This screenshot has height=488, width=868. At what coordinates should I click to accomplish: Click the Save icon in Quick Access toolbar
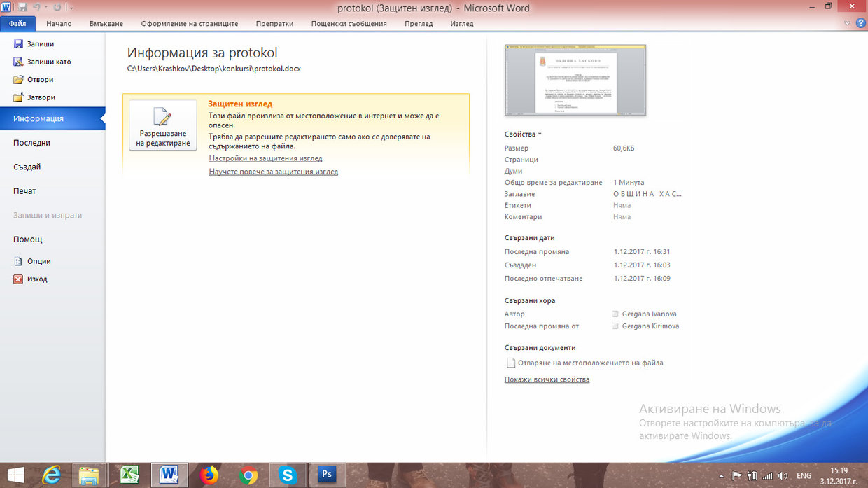tap(23, 8)
